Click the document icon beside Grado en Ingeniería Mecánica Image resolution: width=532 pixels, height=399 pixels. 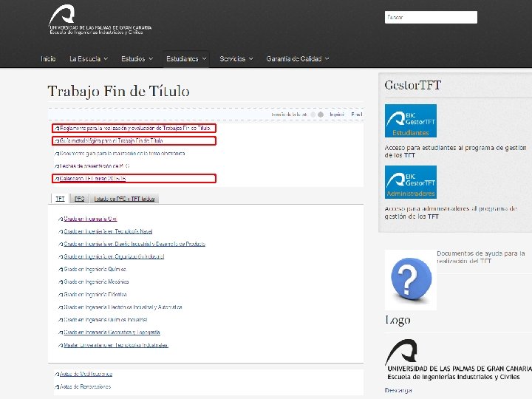click(x=61, y=282)
